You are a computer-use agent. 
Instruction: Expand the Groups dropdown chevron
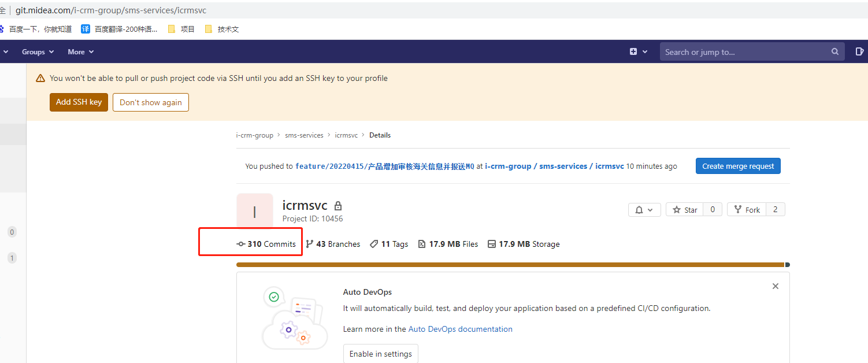(50, 51)
